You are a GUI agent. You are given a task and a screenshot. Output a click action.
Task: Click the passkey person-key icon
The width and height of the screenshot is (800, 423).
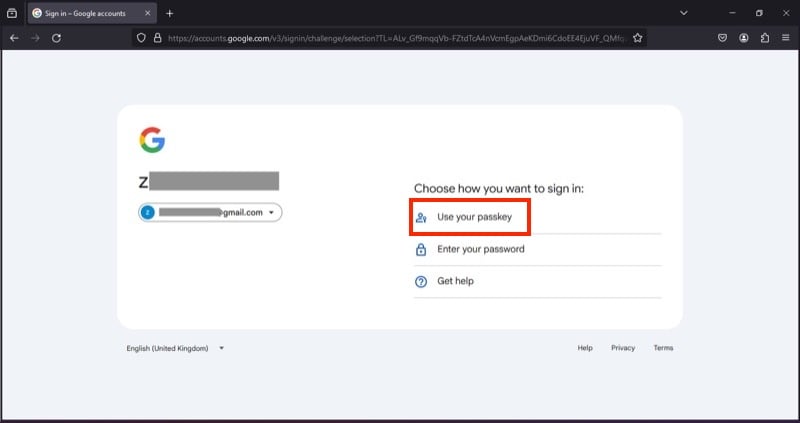[421, 218]
